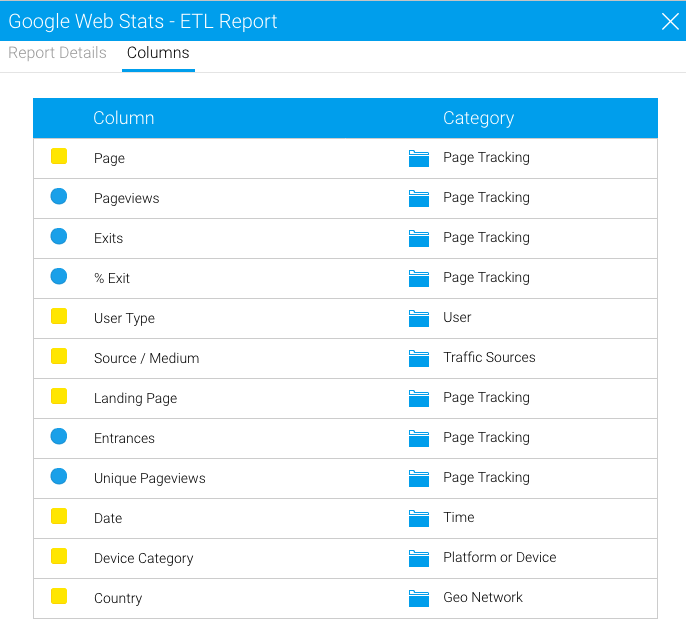
Task: Select the % Exit column name
Action: click(x=112, y=278)
